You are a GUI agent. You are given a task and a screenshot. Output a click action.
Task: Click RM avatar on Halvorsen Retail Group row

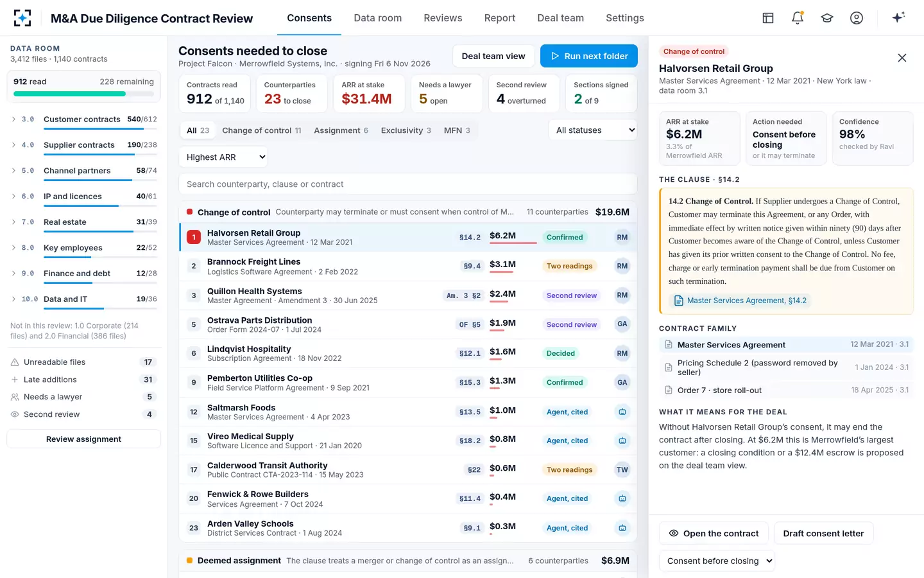[622, 237]
